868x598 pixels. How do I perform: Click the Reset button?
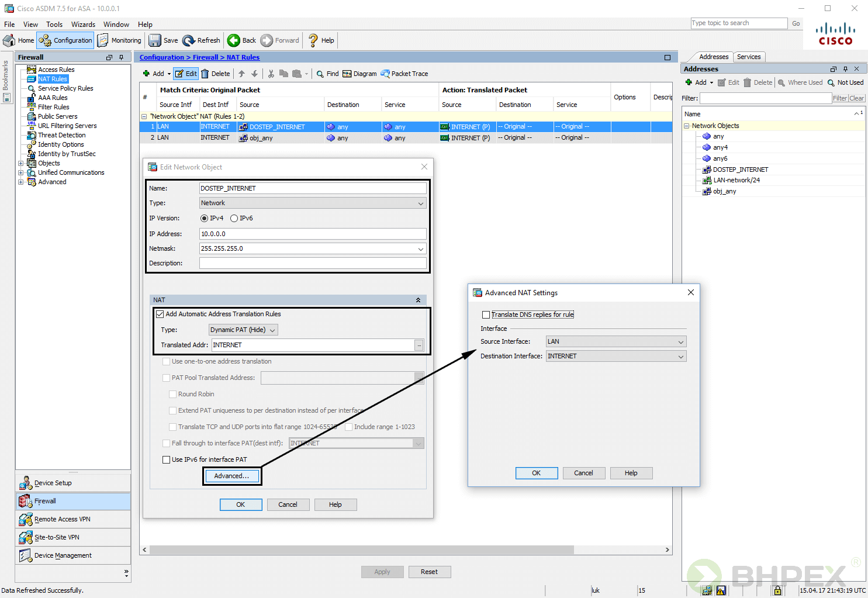(430, 572)
